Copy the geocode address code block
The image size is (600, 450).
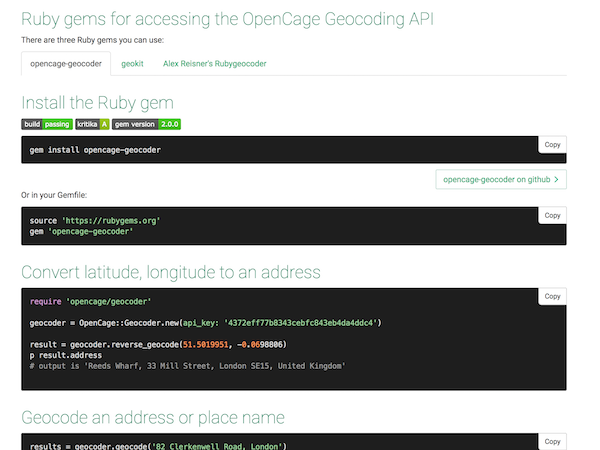pos(552,442)
